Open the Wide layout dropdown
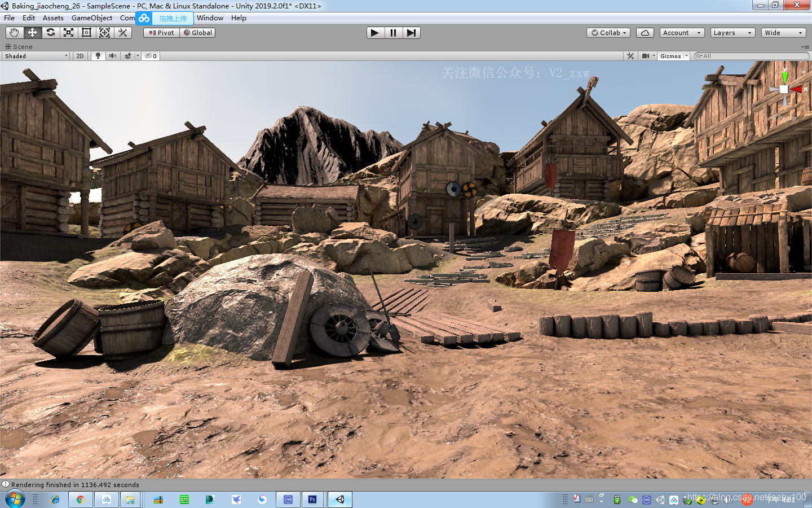Screen dimensions: 812x508 pyautogui.click(x=783, y=33)
